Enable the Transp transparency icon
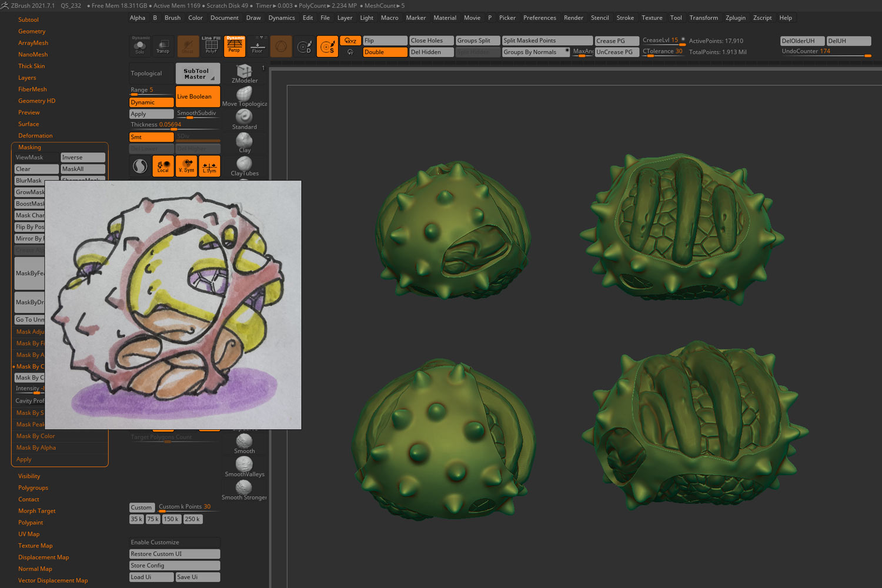The width and height of the screenshot is (882, 588). pos(163,46)
